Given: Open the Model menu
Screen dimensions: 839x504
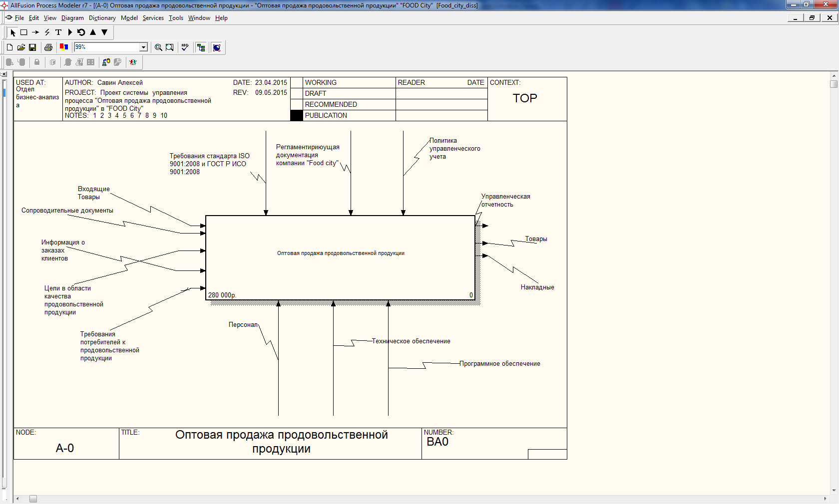Looking at the screenshot, I should point(129,18).
